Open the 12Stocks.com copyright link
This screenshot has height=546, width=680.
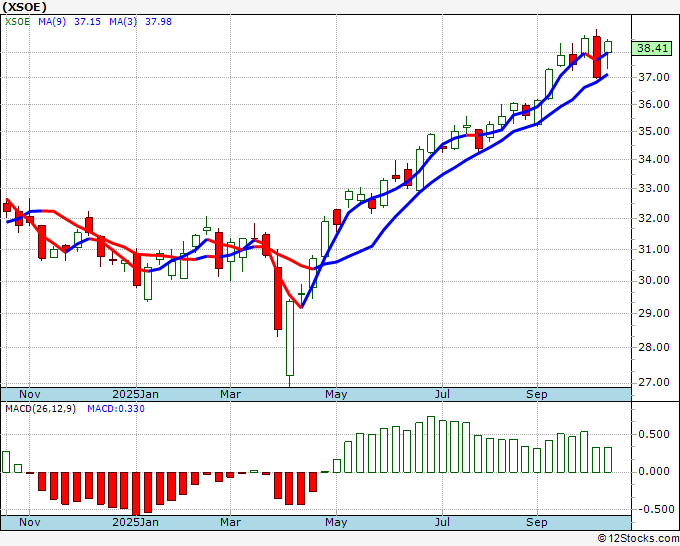[x=638, y=539]
